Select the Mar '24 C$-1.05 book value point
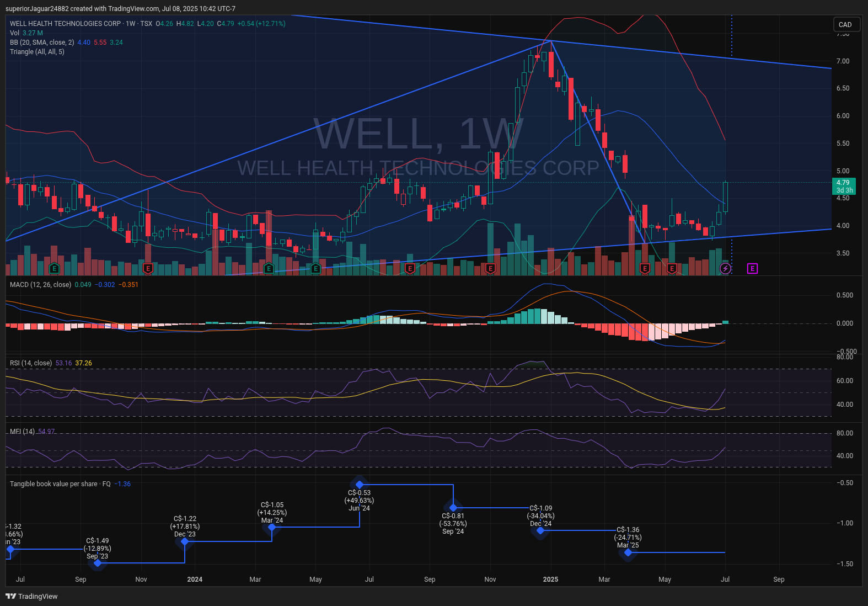This screenshot has width=868, height=606. coord(272,528)
